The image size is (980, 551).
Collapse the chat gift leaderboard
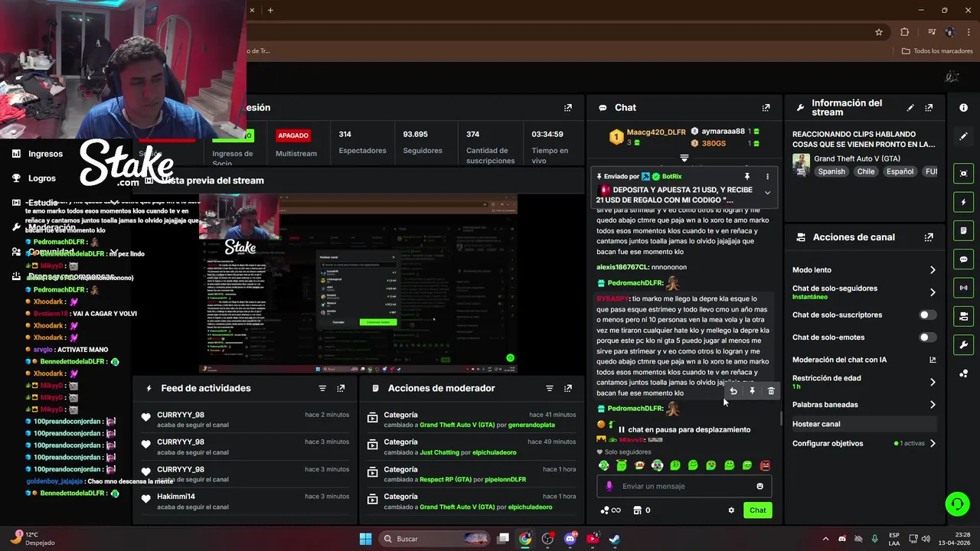click(684, 158)
